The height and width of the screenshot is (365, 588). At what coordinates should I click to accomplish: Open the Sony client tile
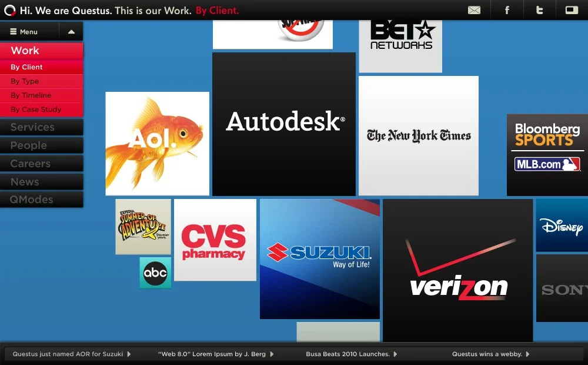562,288
